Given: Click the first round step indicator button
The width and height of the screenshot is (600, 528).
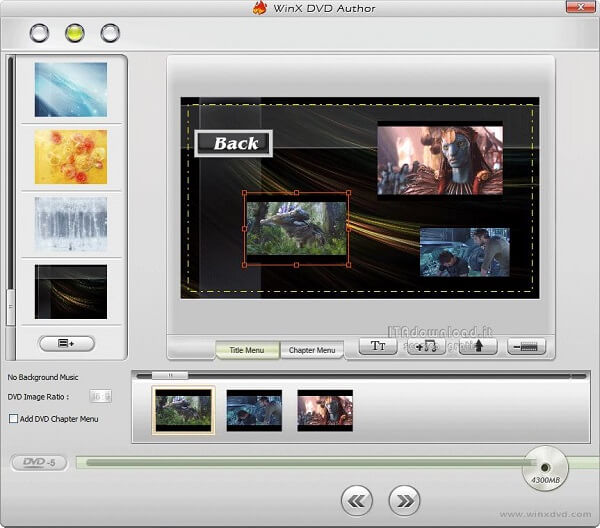Looking at the screenshot, I should 39,33.
